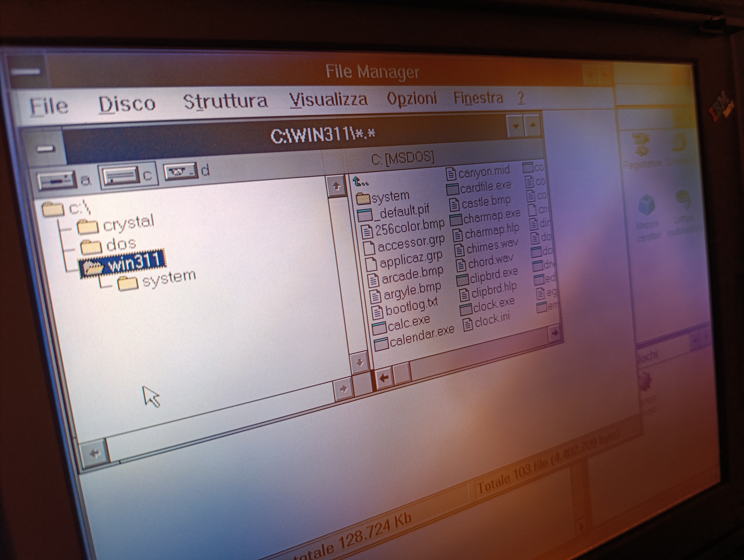Select cardfile.exe program file
The image size is (744, 560).
479,188
